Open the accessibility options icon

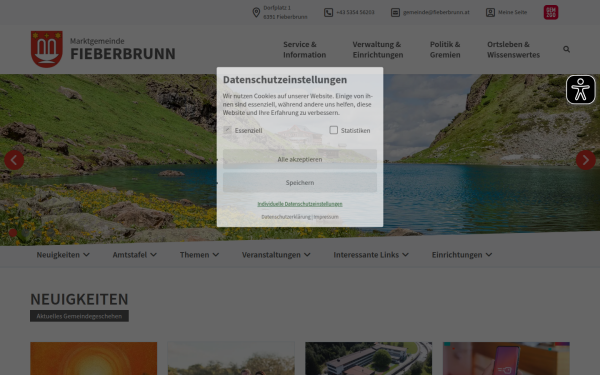(580, 90)
